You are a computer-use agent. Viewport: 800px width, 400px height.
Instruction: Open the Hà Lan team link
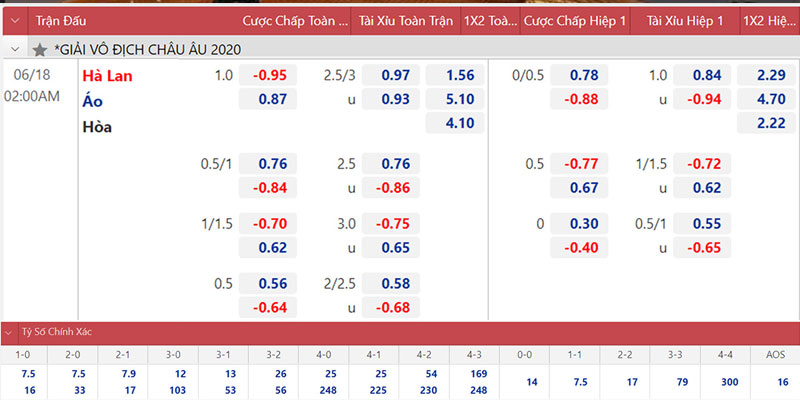tap(106, 75)
